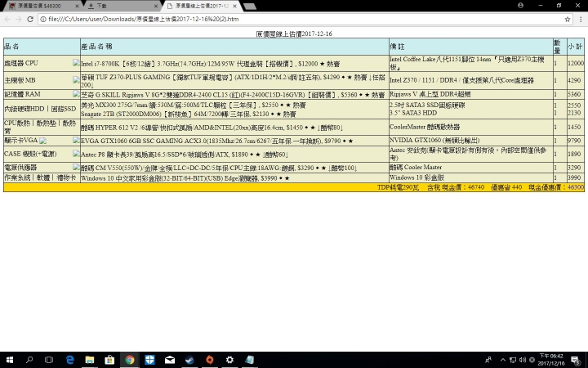Click broken image icon in 處理器 CPU row

[x=76, y=63]
